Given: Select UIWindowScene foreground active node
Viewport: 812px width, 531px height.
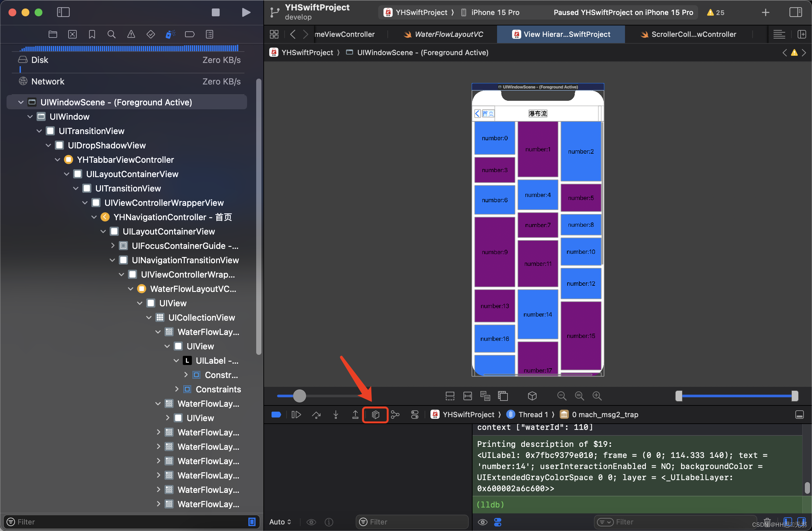Looking at the screenshot, I should [116, 102].
